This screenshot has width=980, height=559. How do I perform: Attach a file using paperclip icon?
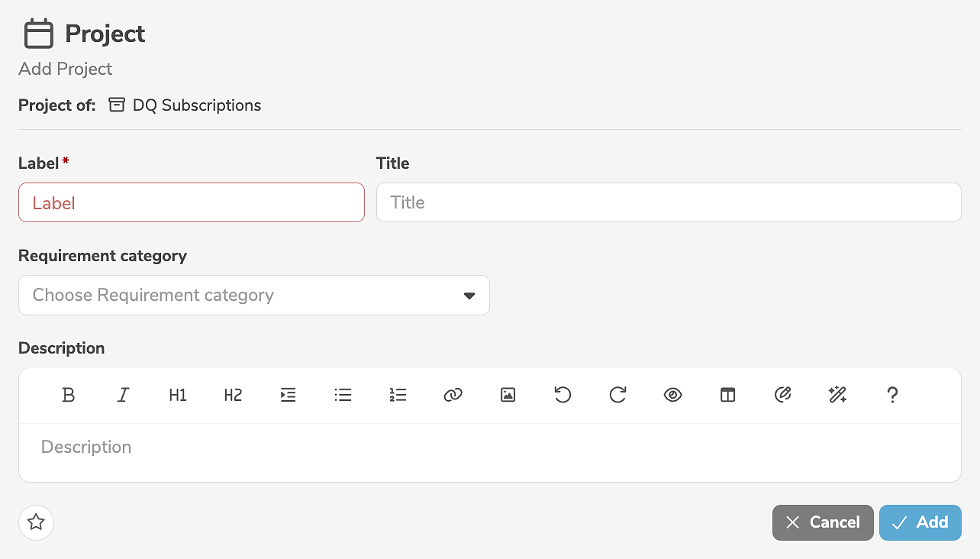tap(782, 395)
